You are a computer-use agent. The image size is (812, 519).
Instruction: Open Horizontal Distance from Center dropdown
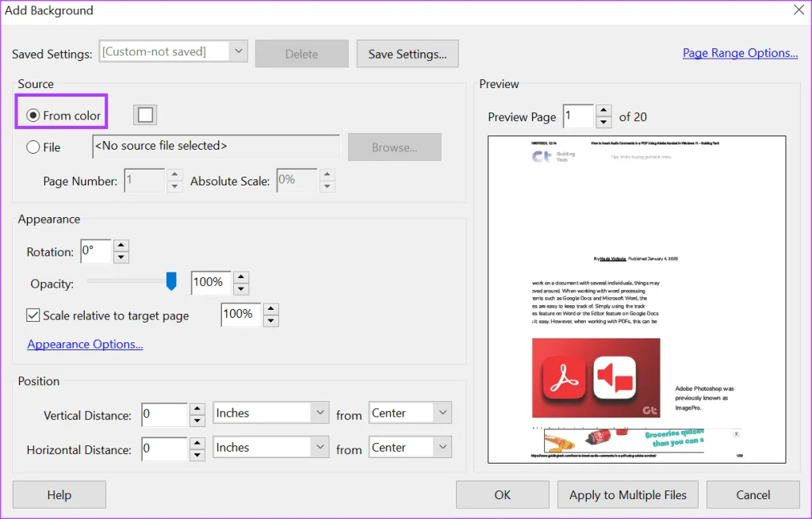click(x=442, y=448)
